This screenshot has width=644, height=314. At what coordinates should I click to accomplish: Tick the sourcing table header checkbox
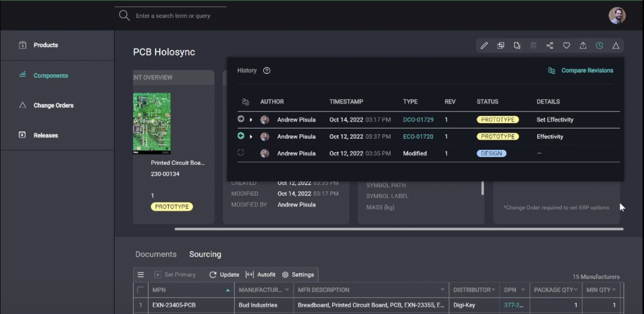point(141,290)
